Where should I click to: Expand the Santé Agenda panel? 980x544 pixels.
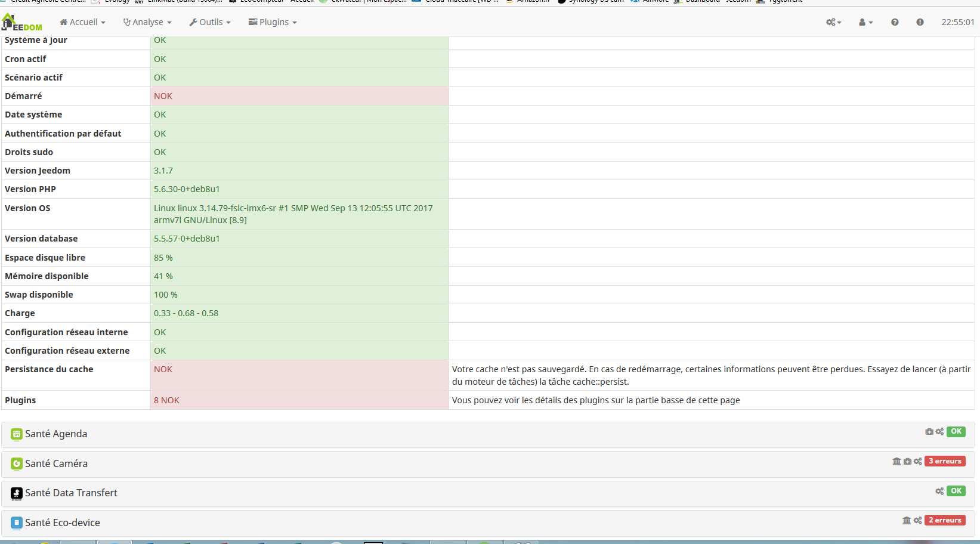[488, 434]
